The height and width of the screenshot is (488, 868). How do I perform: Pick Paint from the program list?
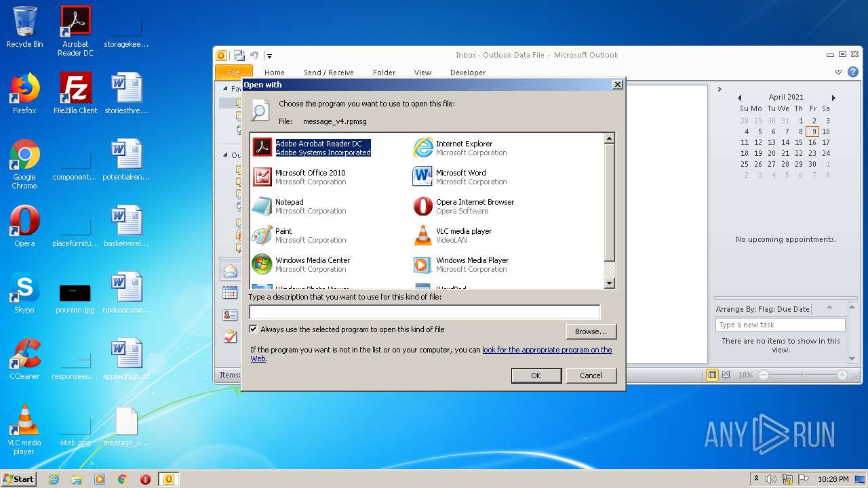(x=300, y=235)
